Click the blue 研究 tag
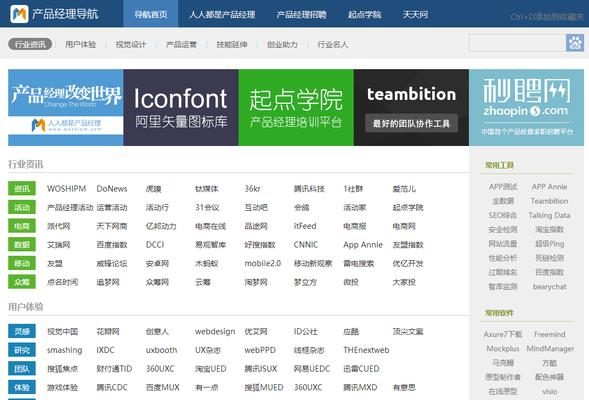 coord(22,350)
